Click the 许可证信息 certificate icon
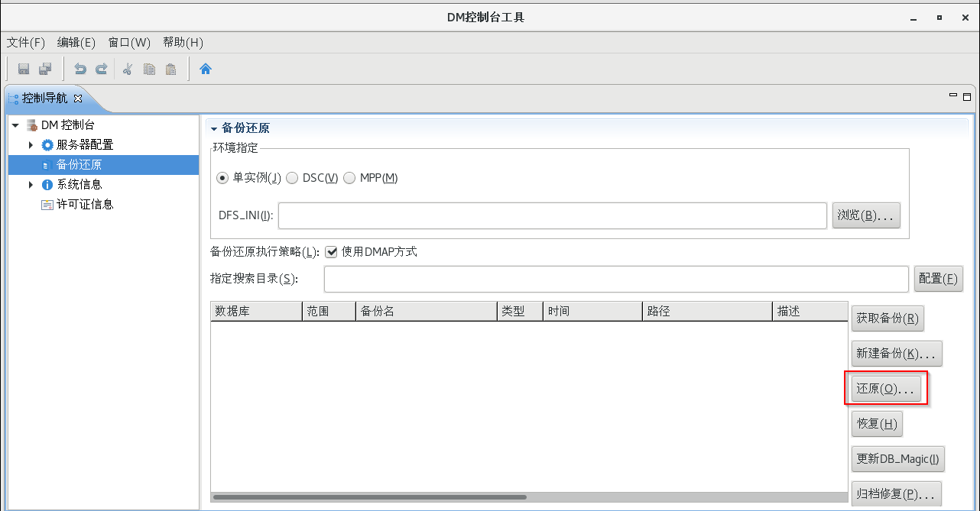The image size is (980, 511). click(x=47, y=205)
